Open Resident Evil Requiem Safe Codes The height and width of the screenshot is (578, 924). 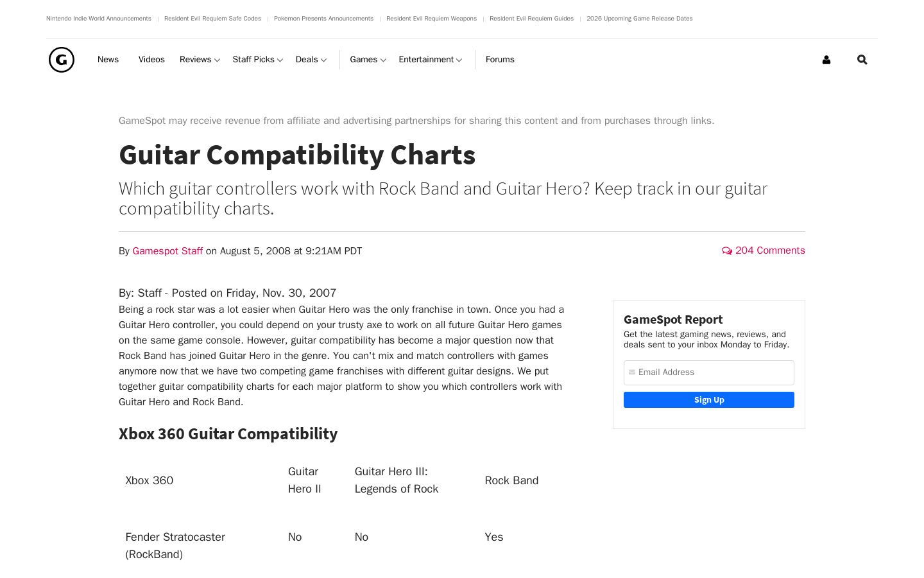click(212, 19)
